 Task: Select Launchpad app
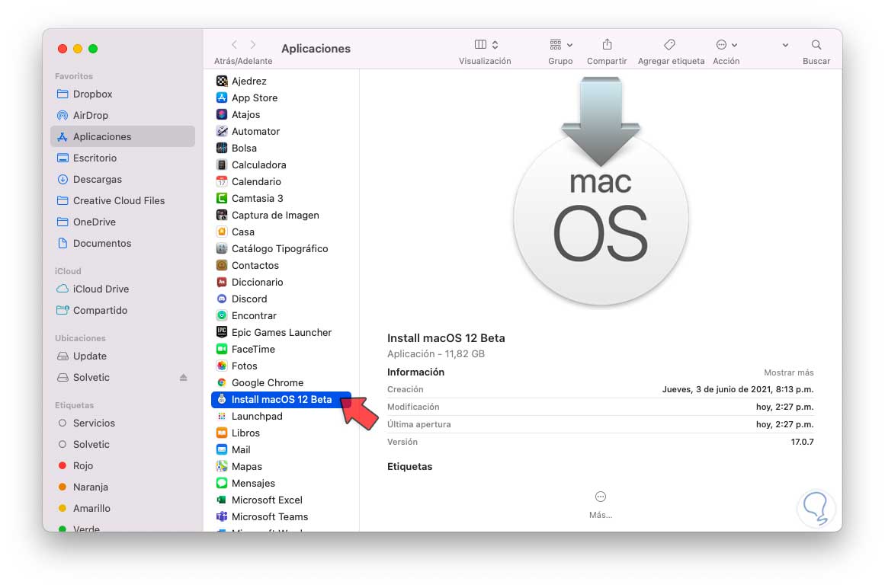[x=281, y=417]
